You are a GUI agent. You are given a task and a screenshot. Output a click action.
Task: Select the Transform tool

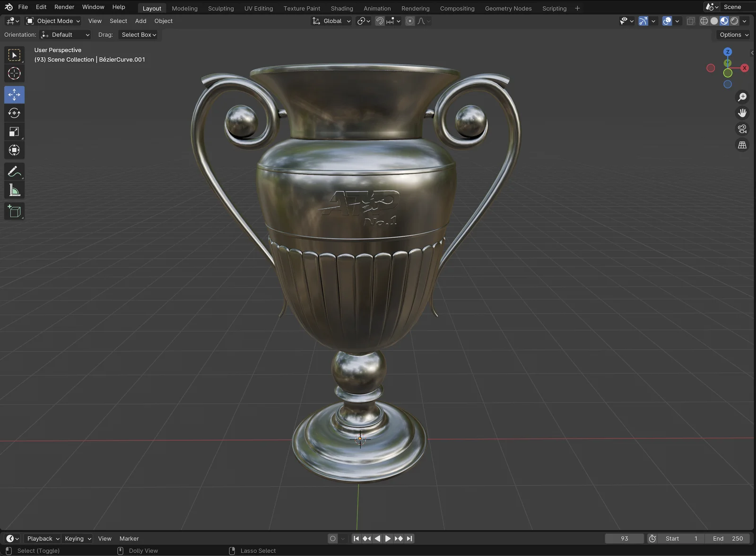tap(14, 150)
